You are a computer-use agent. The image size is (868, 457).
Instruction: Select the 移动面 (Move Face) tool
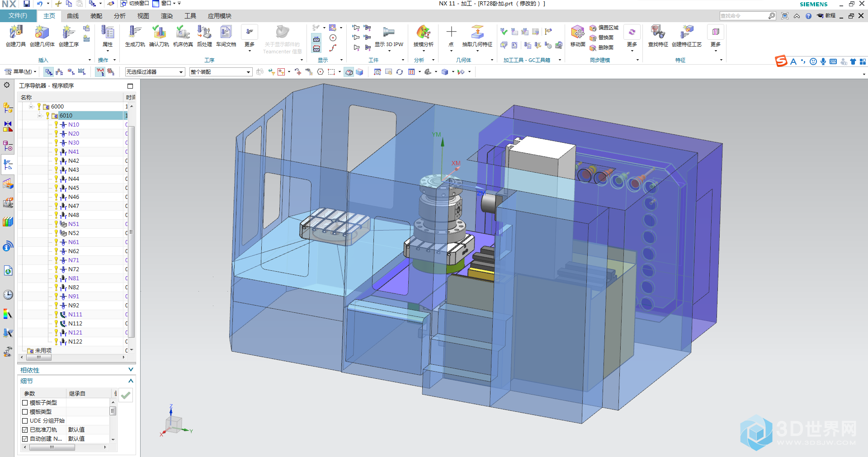pos(578,36)
